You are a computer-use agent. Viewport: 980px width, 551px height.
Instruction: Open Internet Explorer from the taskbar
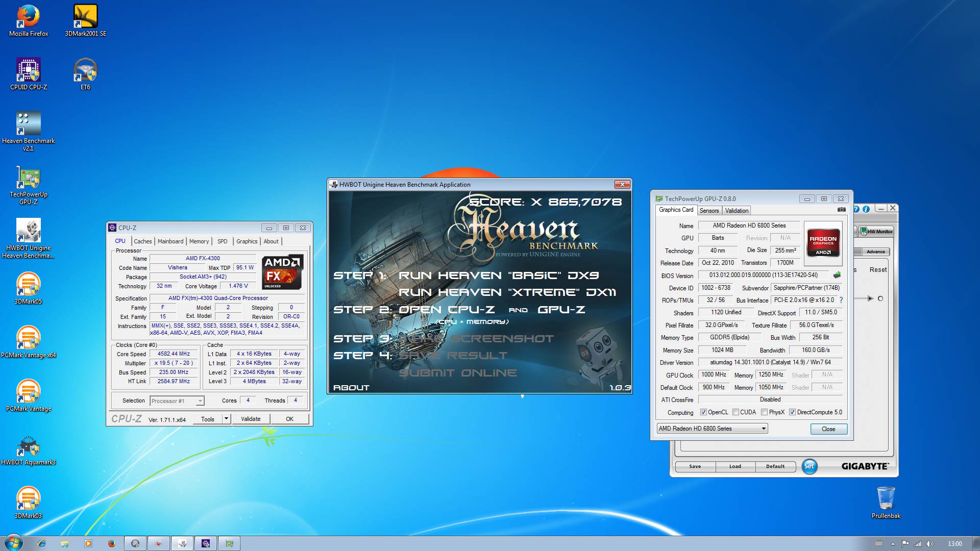(x=41, y=543)
